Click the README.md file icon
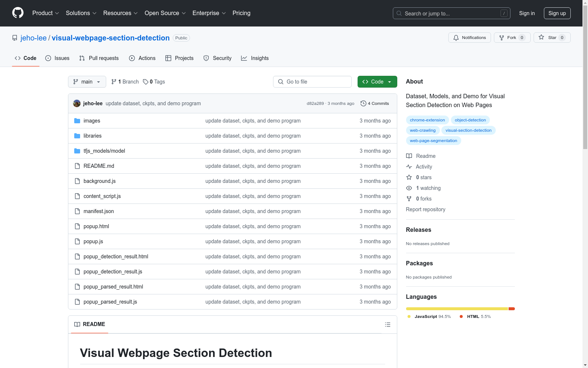This screenshot has height=368, width=588. (77, 166)
